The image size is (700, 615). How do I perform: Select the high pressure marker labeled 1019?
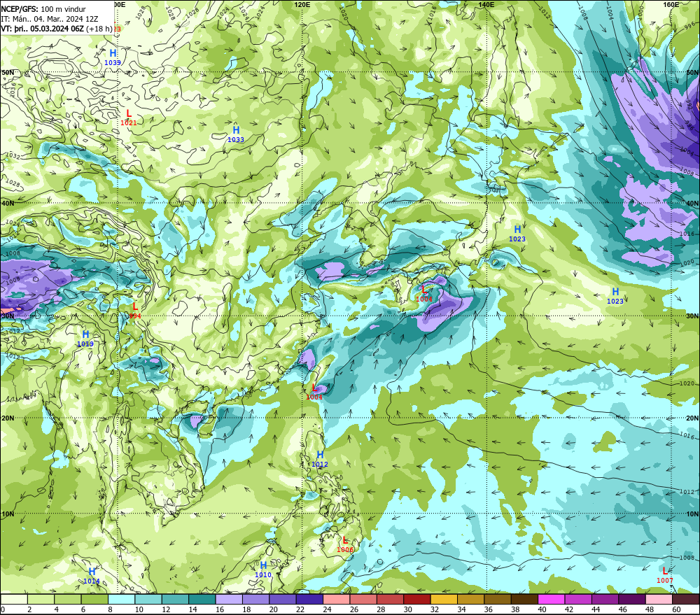click(x=85, y=339)
